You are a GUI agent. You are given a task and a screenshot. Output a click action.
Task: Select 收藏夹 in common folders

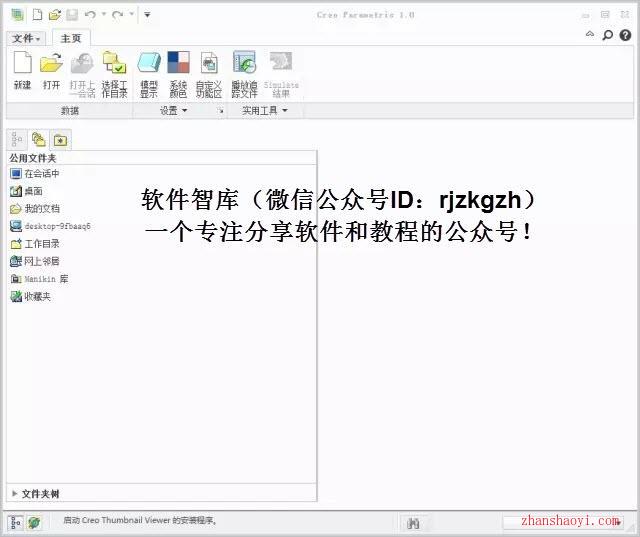[30, 297]
